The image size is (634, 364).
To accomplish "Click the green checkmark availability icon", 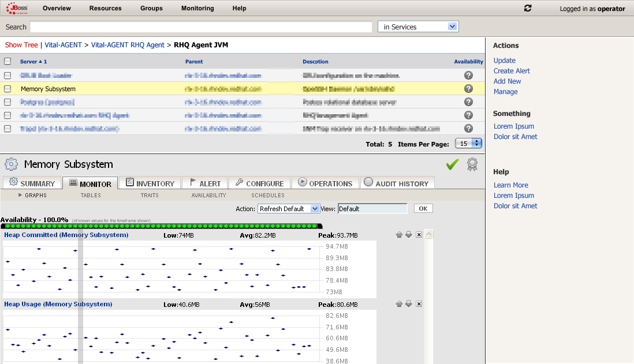I will pos(453,164).
